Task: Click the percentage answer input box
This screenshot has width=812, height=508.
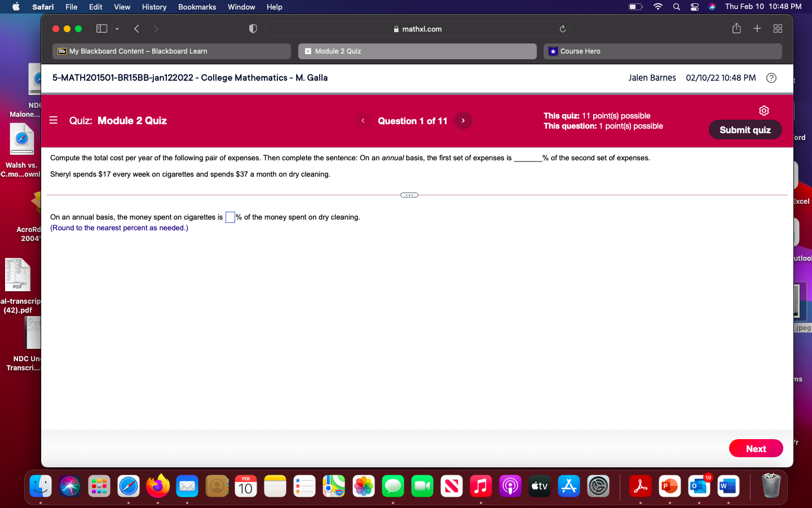Action: coord(230,217)
